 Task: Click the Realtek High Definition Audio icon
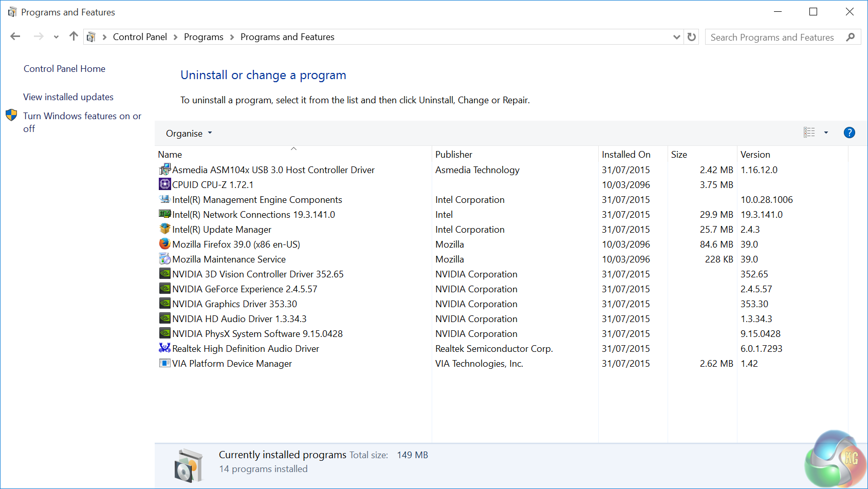(164, 348)
